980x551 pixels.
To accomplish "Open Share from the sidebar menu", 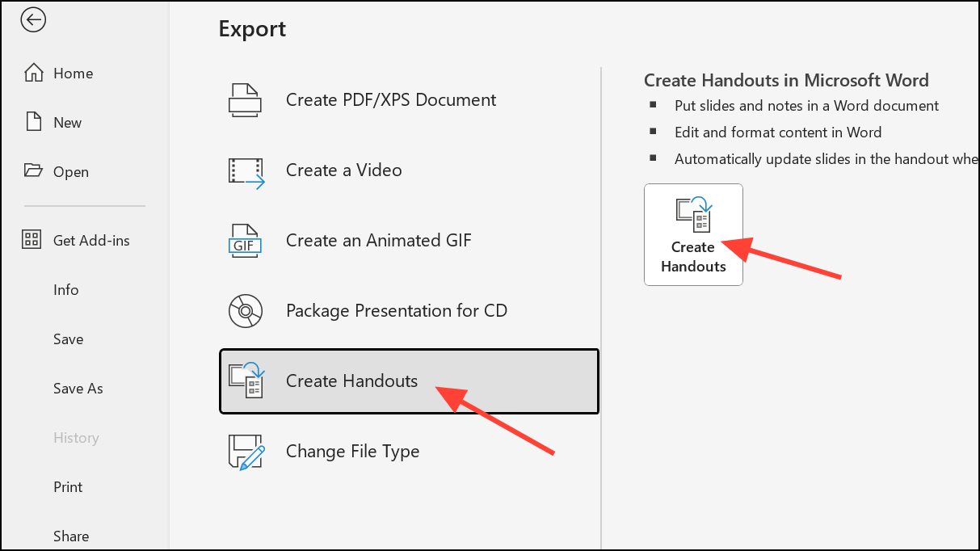I will pyautogui.click(x=71, y=536).
